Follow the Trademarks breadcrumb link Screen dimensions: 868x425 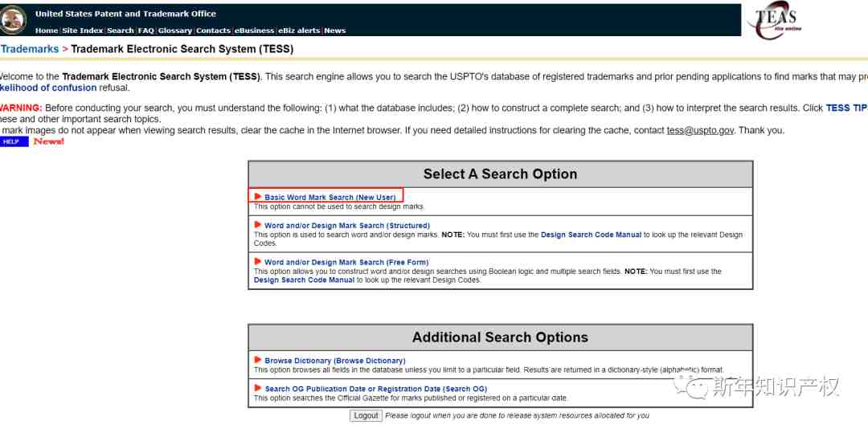click(30, 49)
